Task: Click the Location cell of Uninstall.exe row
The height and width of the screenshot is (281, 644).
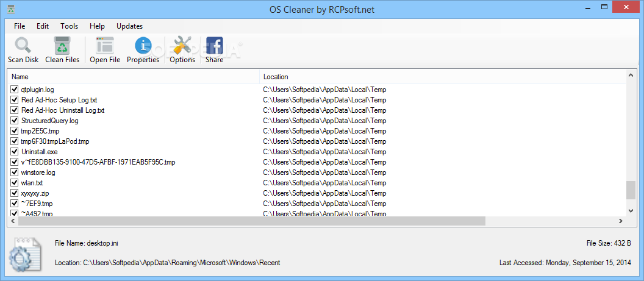Action: click(x=324, y=152)
